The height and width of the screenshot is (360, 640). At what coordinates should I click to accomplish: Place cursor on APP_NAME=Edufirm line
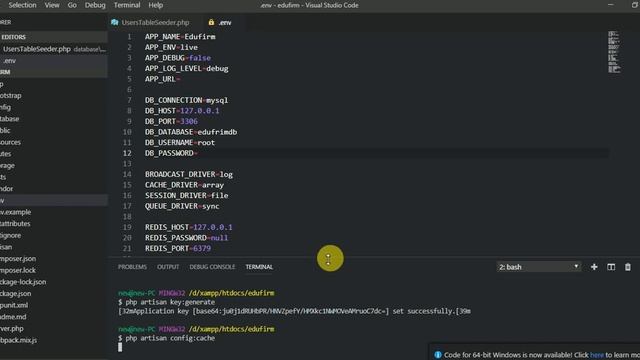coord(180,37)
